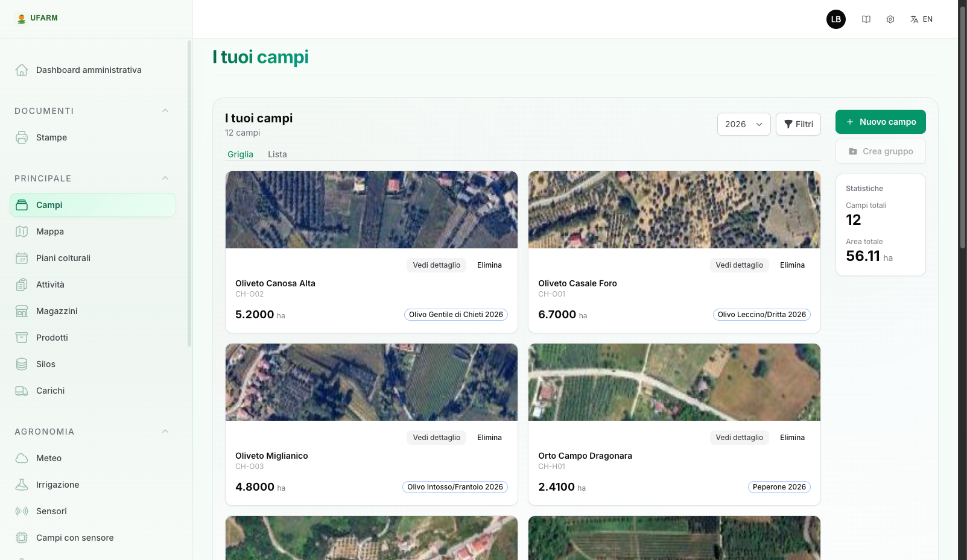
Task: Open the Meteo weather section
Action: [48, 458]
